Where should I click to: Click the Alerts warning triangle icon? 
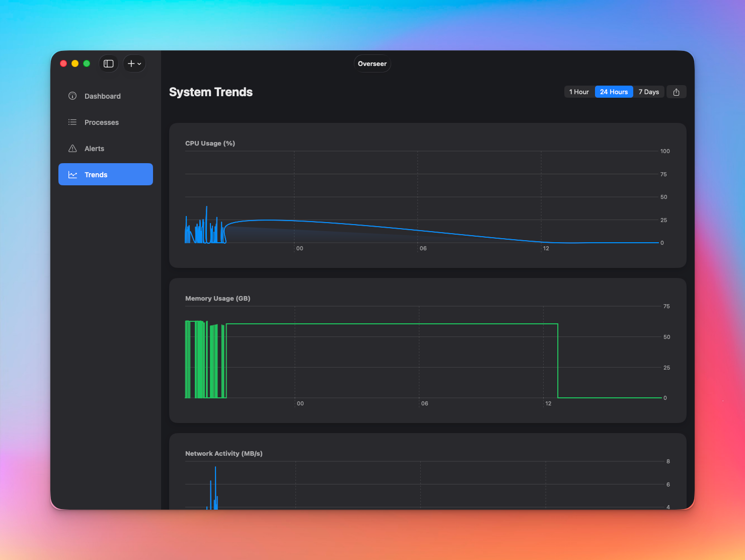tap(72, 148)
